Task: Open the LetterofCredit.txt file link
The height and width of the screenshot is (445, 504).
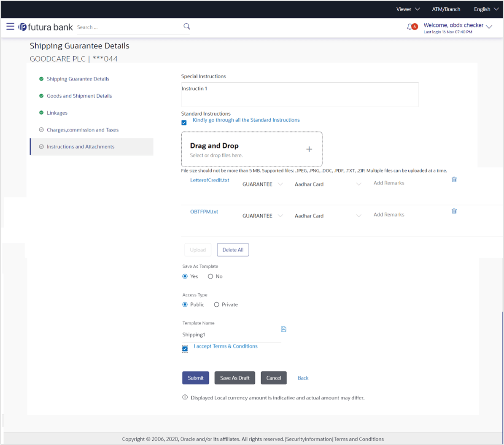Action: pyautogui.click(x=210, y=180)
